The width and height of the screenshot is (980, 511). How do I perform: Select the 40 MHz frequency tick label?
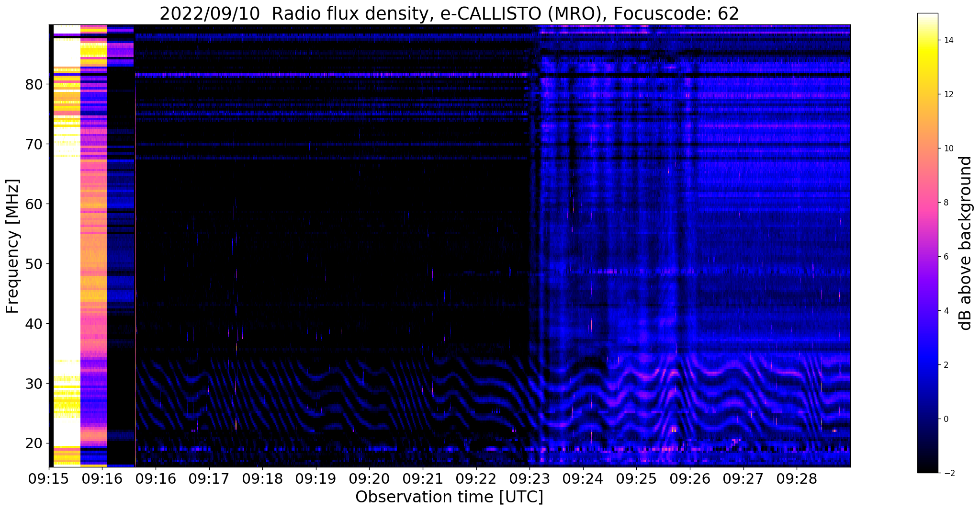pos(34,324)
